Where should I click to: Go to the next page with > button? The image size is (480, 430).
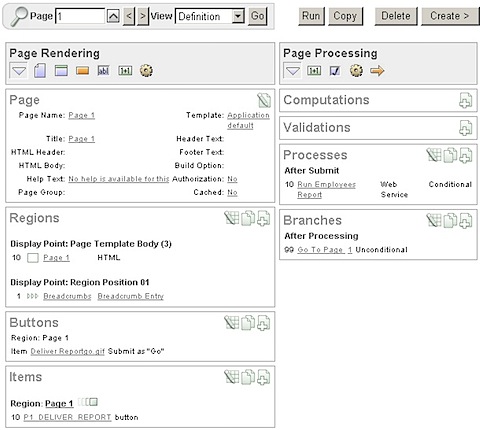[143, 16]
